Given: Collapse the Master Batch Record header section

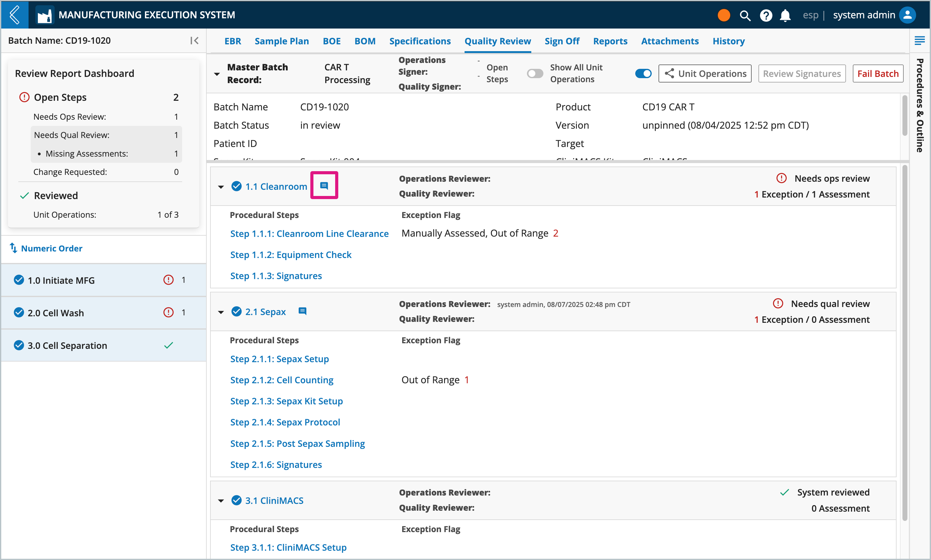Looking at the screenshot, I should click(217, 74).
